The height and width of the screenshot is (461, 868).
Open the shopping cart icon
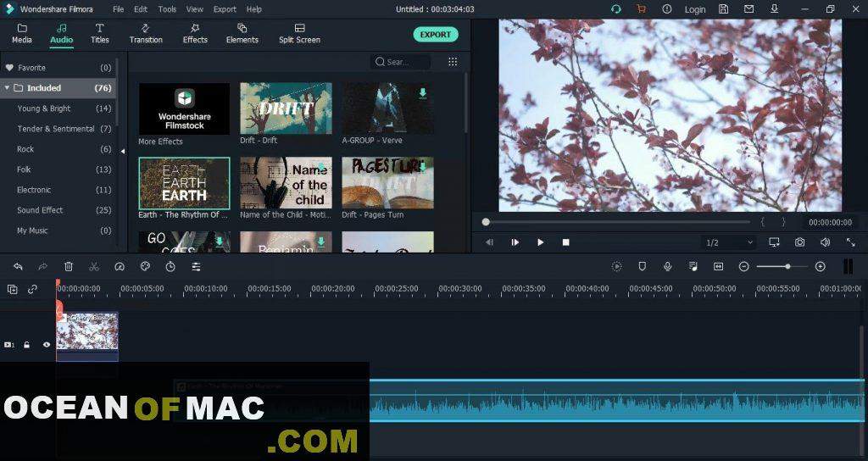[x=641, y=8]
